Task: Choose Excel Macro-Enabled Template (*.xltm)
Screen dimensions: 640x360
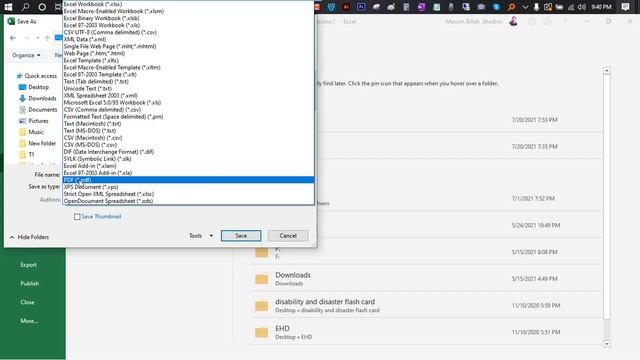Action: (188, 67)
